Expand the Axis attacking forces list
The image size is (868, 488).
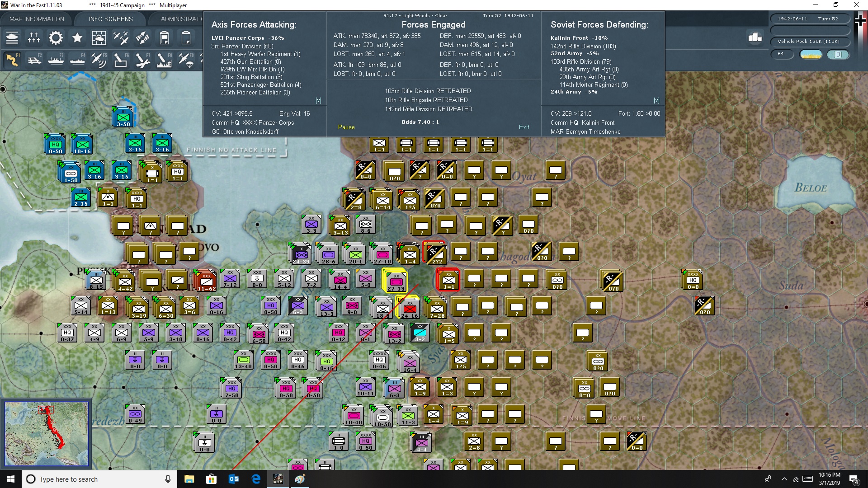coord(318,100)
